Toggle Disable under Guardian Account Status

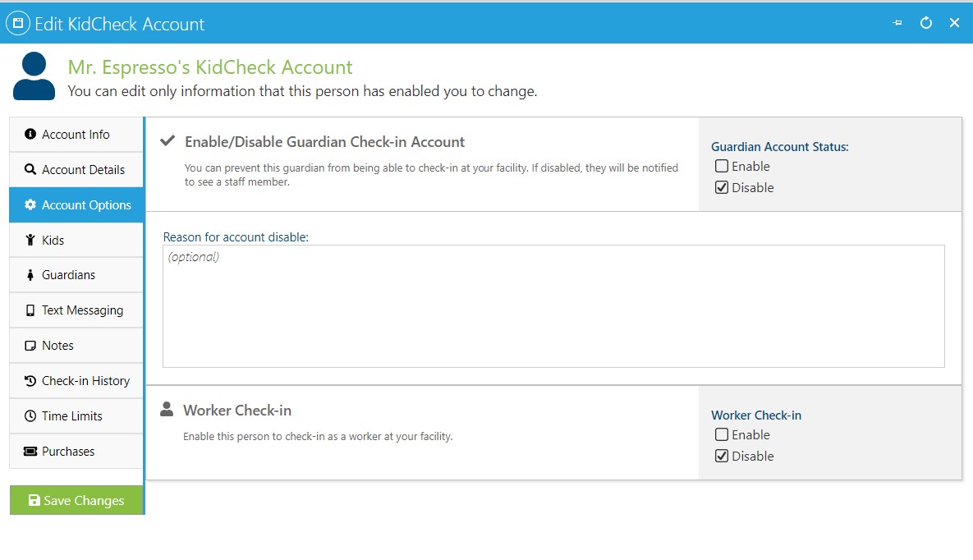pos(722,187)
